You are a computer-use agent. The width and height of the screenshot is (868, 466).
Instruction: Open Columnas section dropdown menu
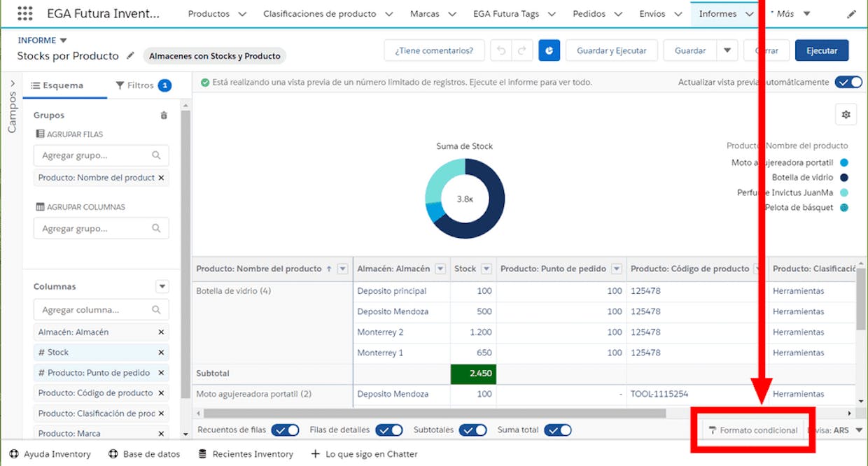pos(162,287)
